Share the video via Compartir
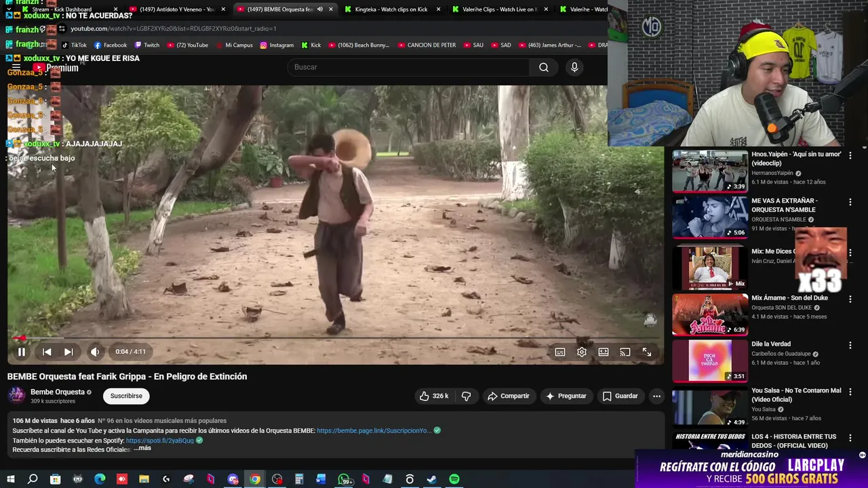The width and height of the screenshot is (868, 488). pos(509,396)
